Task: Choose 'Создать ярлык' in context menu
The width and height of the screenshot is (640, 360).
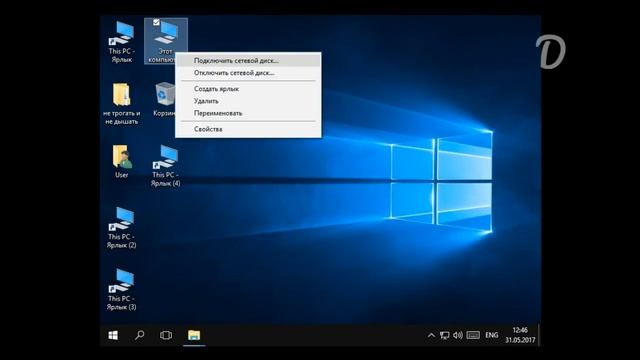Action: (248, 89)
